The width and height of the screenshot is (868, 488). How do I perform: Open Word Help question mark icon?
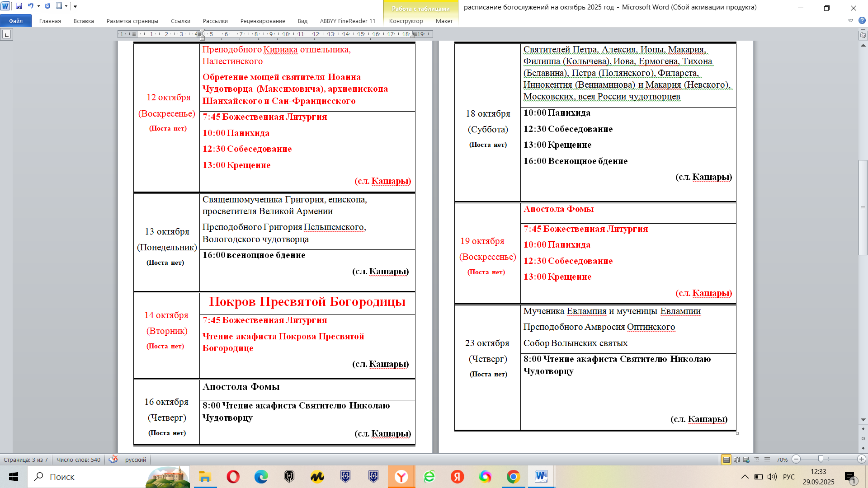tap(862, 21)
